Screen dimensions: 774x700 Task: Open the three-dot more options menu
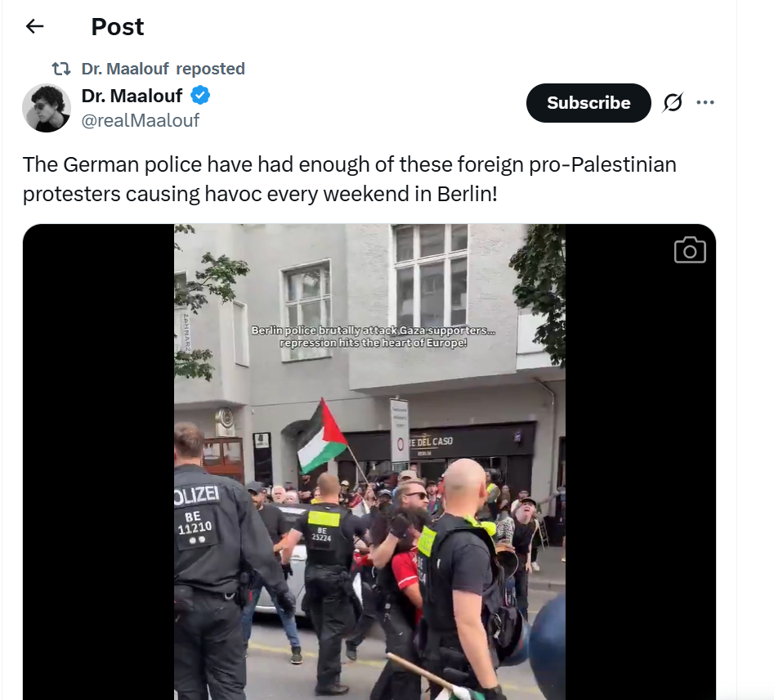pos(705,102)
